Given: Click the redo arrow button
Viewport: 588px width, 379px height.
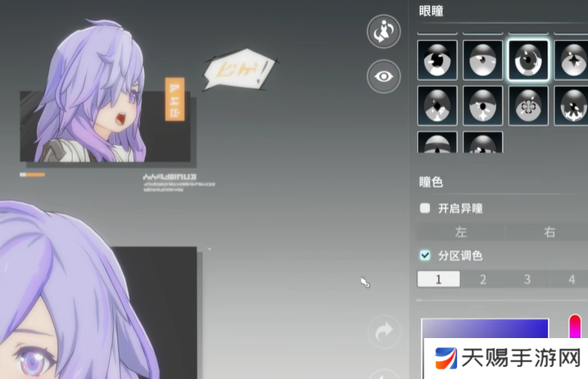Looking at the screenshot, I should 384,332.
